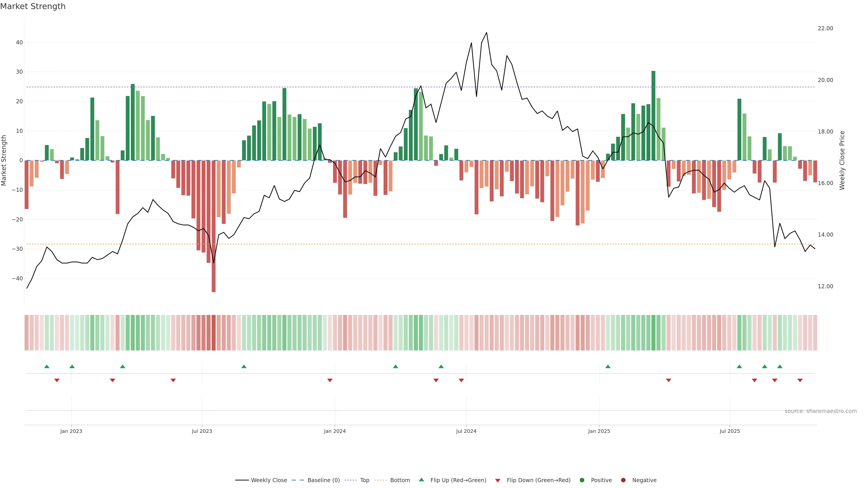The image size is (868, 488).
Task: Click the darkest red heatmap strip cell
Action: tap(214, 332)
